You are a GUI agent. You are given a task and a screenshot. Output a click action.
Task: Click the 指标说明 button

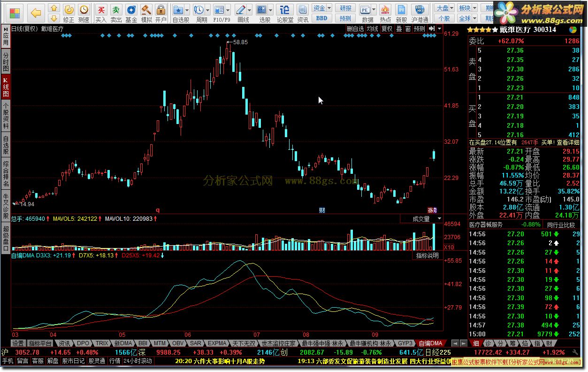[428, 256]
